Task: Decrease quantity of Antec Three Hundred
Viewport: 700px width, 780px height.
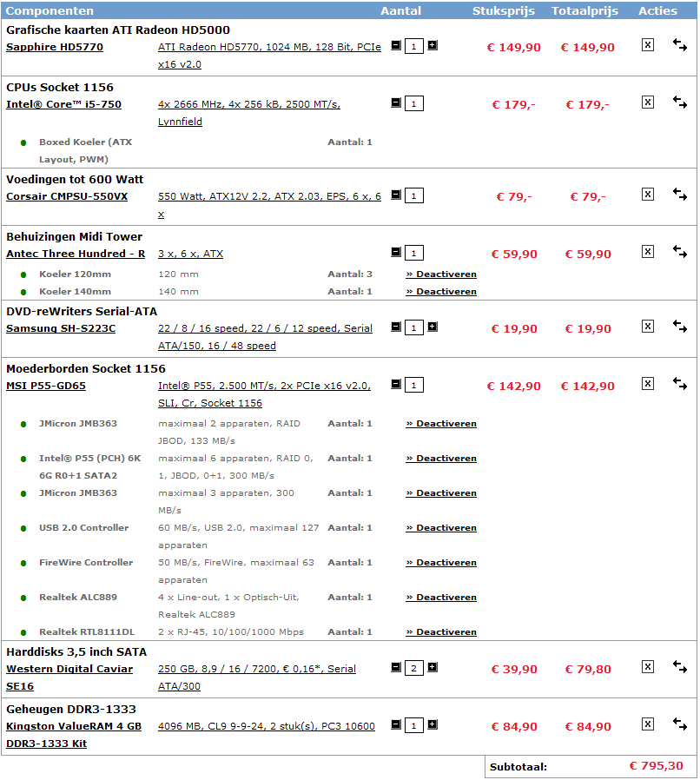Action: point(396,252)
